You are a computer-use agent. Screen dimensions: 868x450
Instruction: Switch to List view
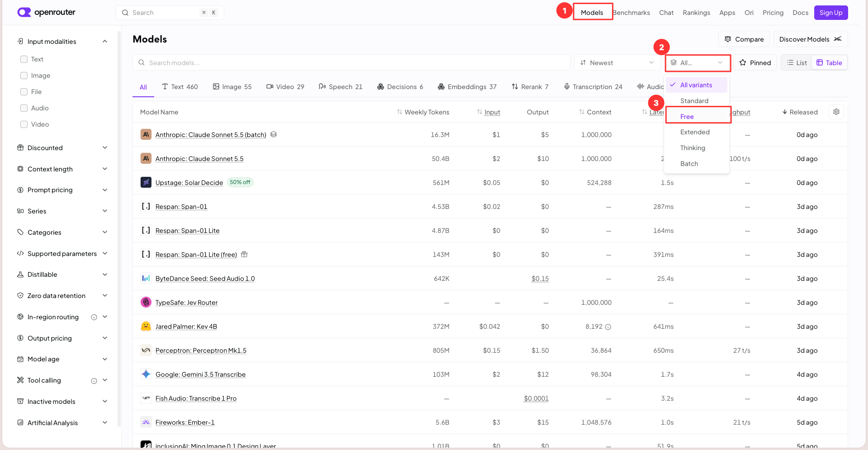pyautogui.click(x=797, y=62)
